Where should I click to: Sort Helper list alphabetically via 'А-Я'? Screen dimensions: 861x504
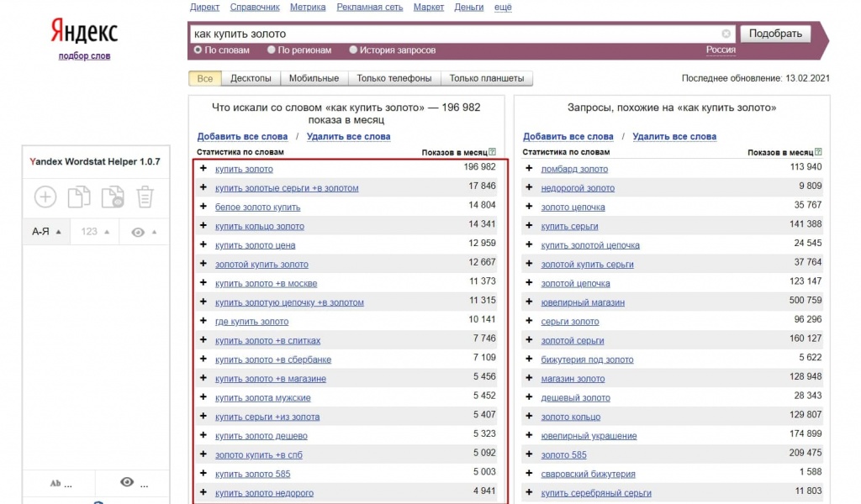(46, 232)
